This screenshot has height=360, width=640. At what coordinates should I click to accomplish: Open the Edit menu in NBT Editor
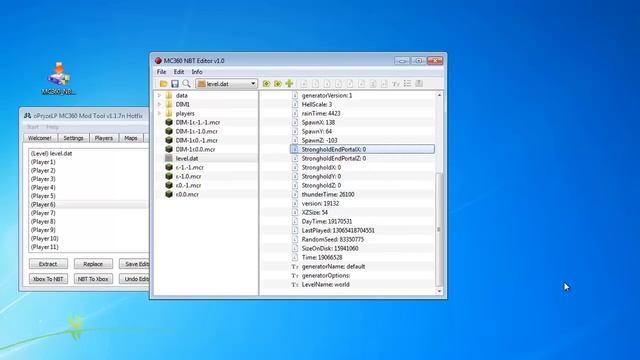click(179, 72)
